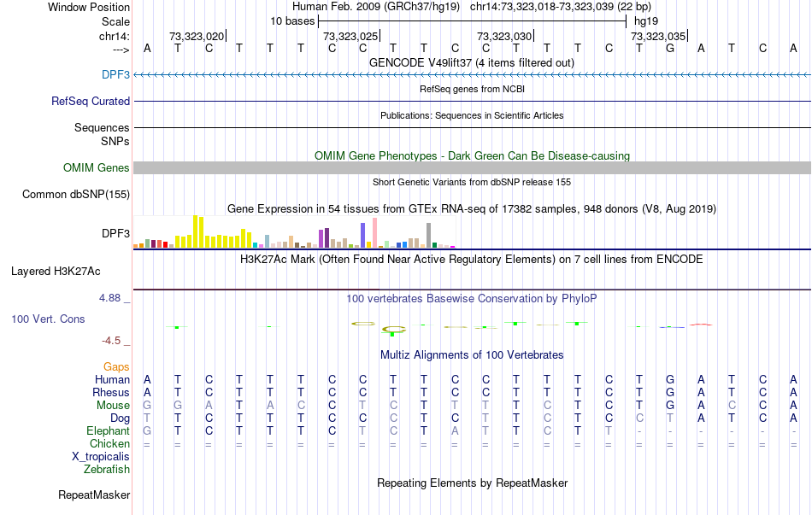Click the RefSeq genes from NCBI title

pos(472,89)
